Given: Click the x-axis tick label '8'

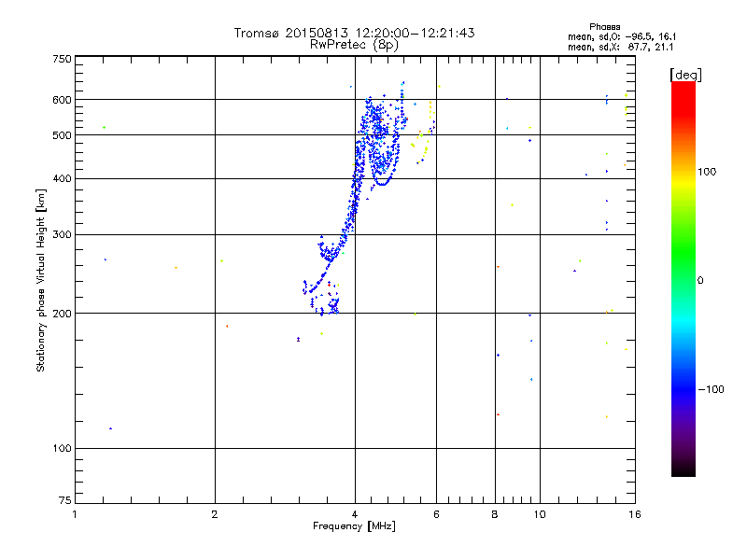Looking at the screenshot, I should tap(495, 514).
